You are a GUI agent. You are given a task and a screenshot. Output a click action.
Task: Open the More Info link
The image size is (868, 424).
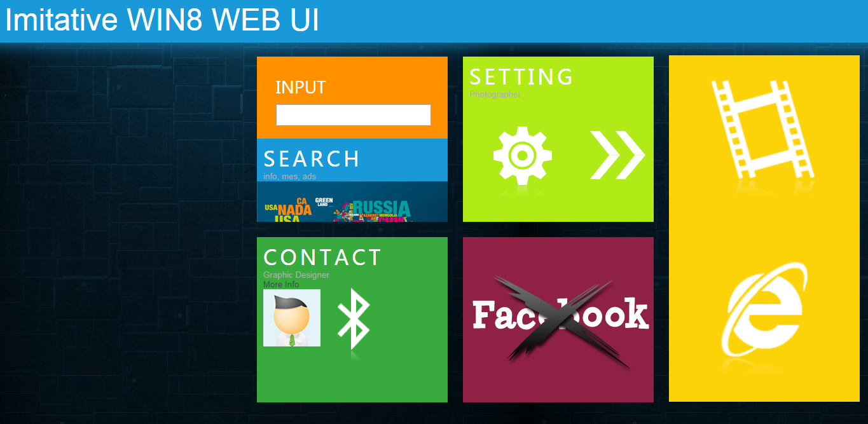[x=281, y=285]
